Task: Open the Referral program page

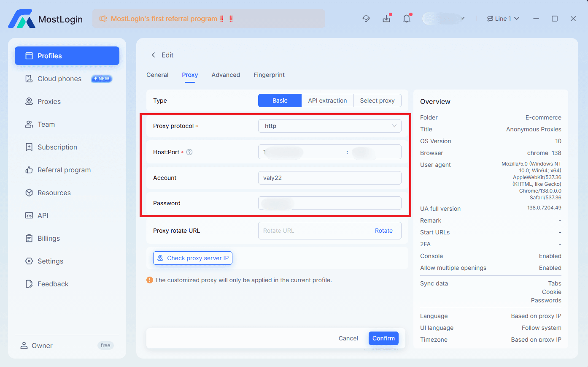Action: (x=64, y=170)
